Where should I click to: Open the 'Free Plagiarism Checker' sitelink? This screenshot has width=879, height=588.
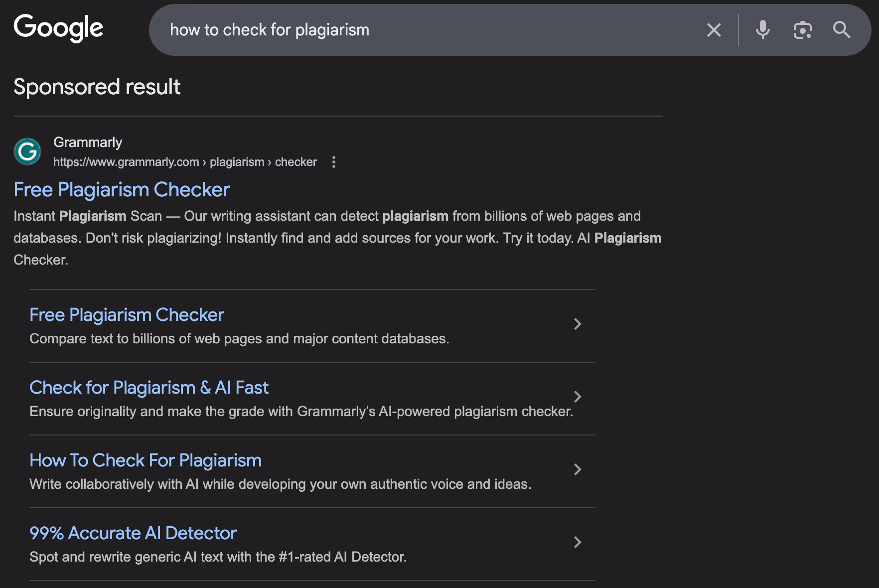click(x=127, y=315)
